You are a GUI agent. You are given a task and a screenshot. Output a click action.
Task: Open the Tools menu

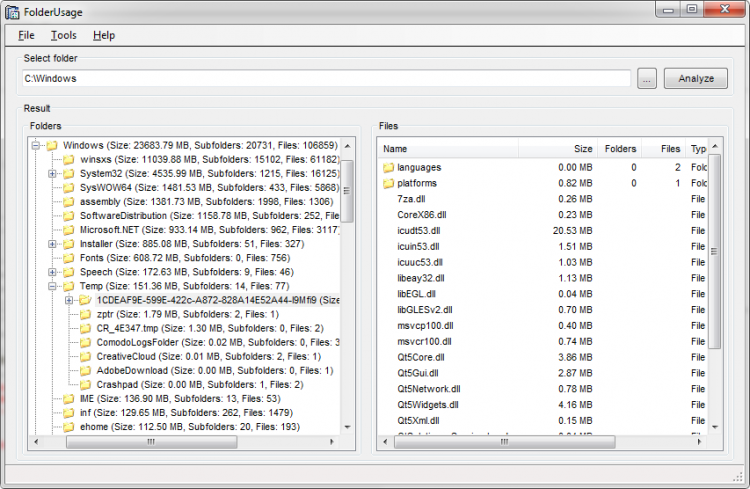coord(64,35)
